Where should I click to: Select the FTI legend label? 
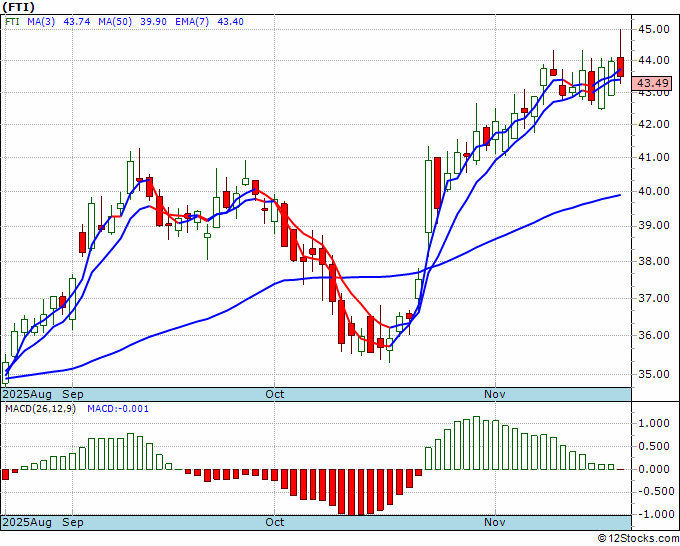pyautogui.click(x=12, y=22)
